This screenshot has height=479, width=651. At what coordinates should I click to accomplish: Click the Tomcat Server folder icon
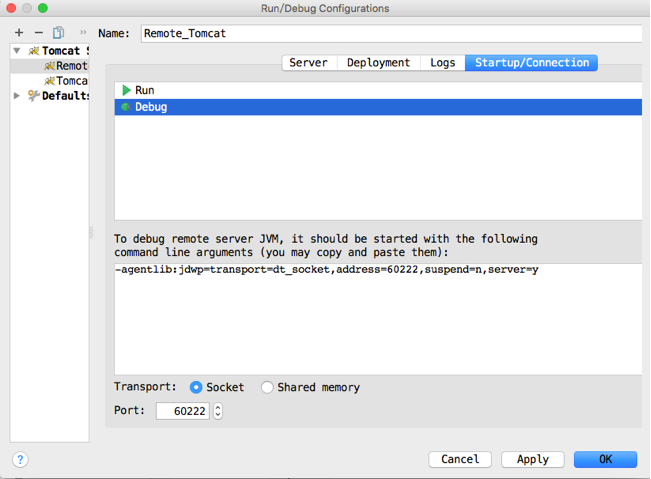33,51
